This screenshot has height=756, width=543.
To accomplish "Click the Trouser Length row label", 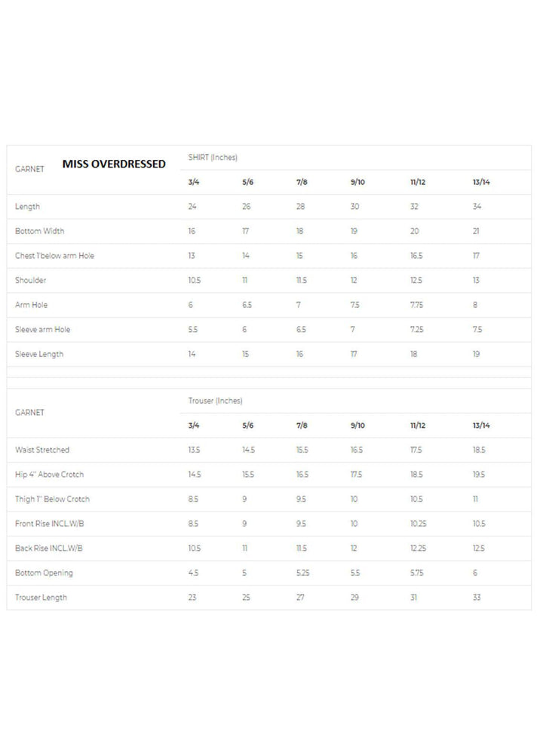I will click(41, 598).
